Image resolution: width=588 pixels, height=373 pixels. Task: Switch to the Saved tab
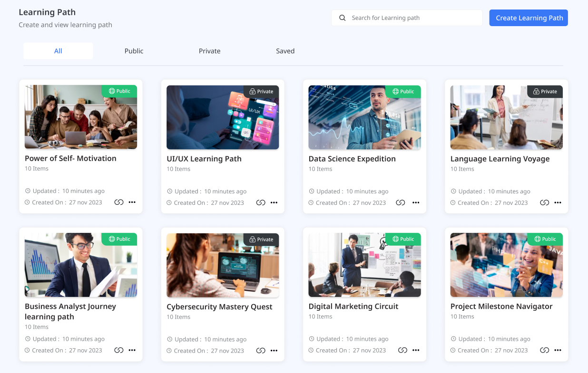tap(285, 51)
